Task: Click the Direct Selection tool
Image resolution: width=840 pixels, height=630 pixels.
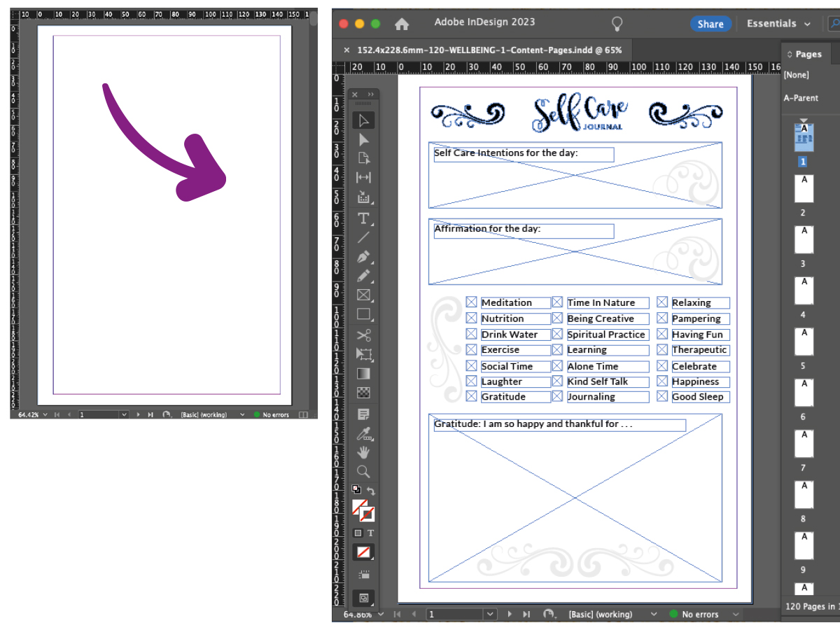Action: click(x=363, y=140)
